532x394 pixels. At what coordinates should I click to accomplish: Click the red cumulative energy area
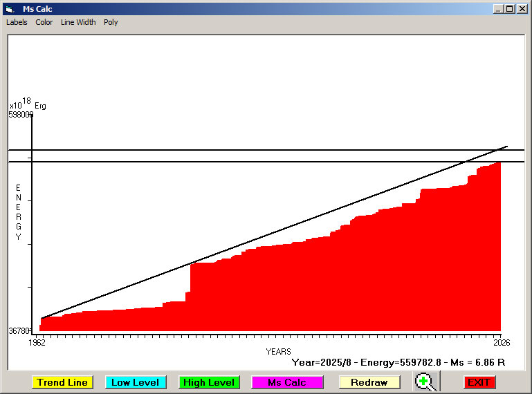coord(311,290)
